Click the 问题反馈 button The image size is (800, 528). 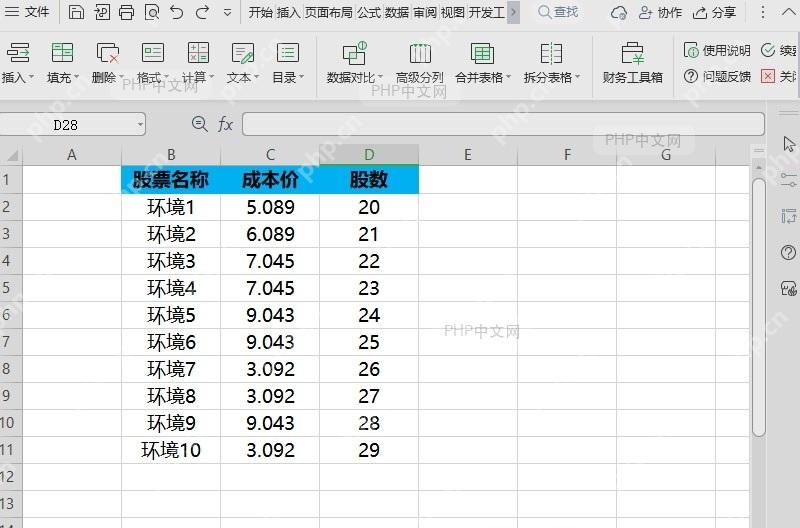(717, 77)
